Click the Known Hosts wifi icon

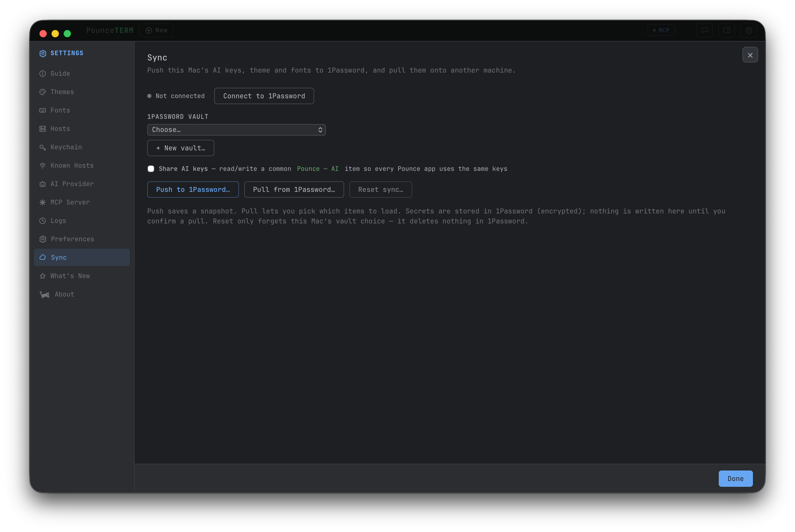[x=42, y=166]
